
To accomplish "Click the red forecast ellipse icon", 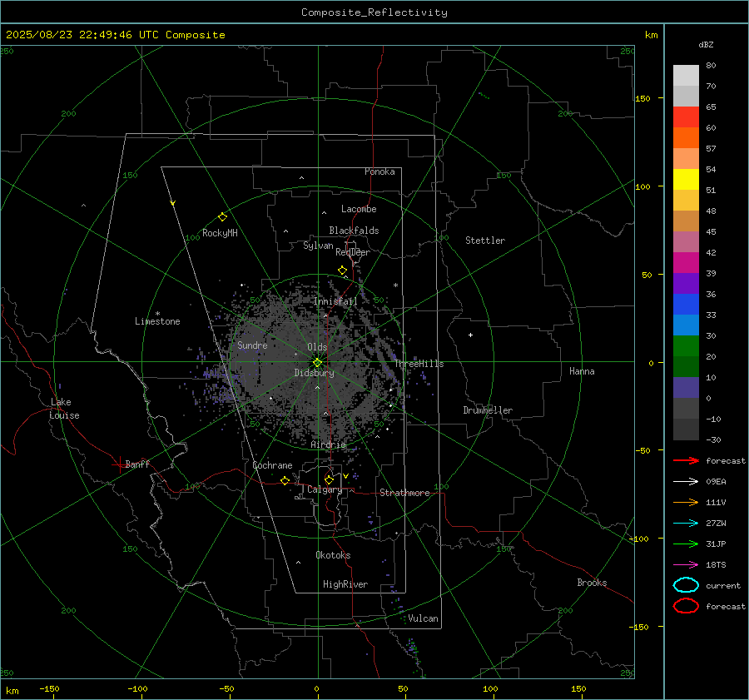I will click(686, 606).
